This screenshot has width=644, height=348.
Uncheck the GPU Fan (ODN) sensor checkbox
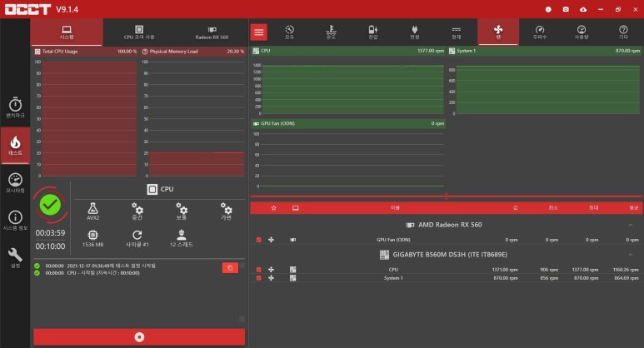pyautogui.click(x=259, y=240)
